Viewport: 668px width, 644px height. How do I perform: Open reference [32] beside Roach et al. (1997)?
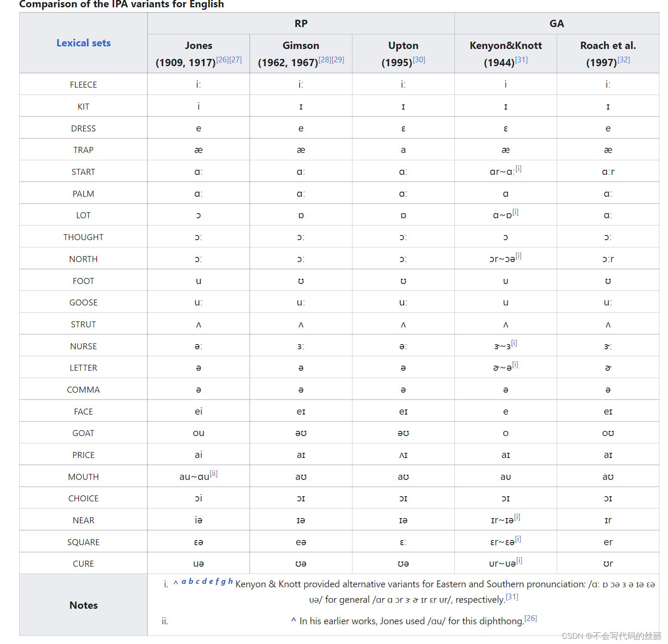623,60
